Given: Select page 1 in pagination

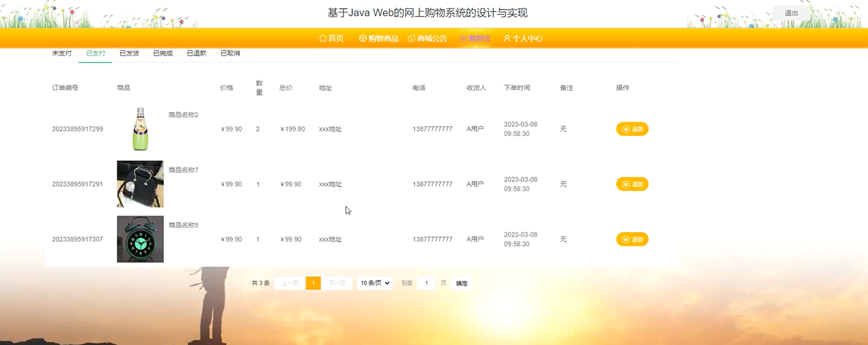Looking at the screenshot, I should [313, 283].
